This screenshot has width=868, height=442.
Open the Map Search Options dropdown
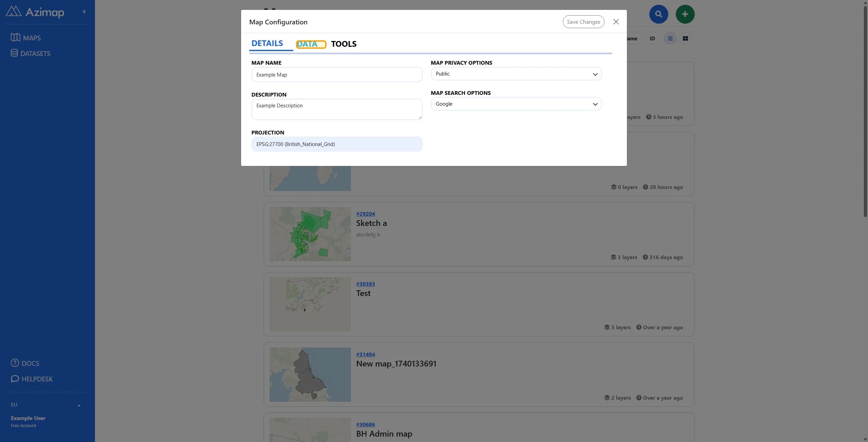pos(516,104)
